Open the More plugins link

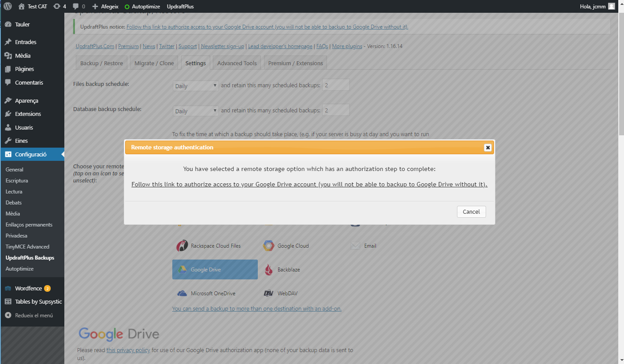click(x=347, y=46)
